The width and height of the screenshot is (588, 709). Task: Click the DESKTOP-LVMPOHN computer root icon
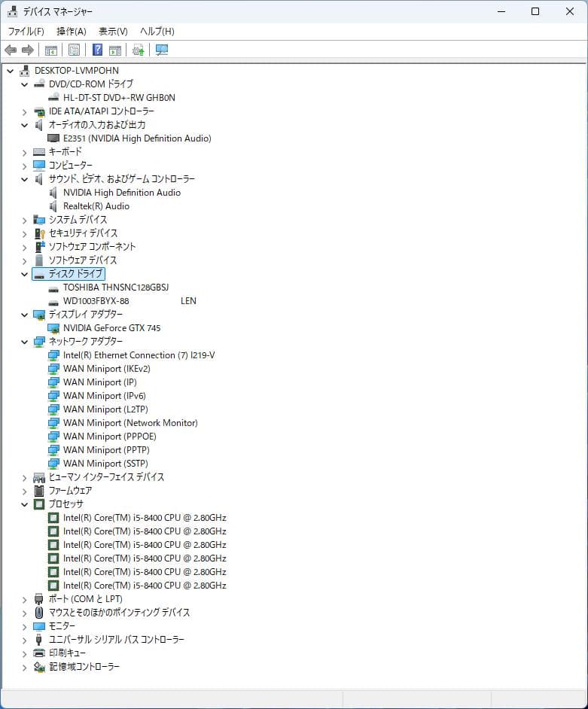coord(24,71)
